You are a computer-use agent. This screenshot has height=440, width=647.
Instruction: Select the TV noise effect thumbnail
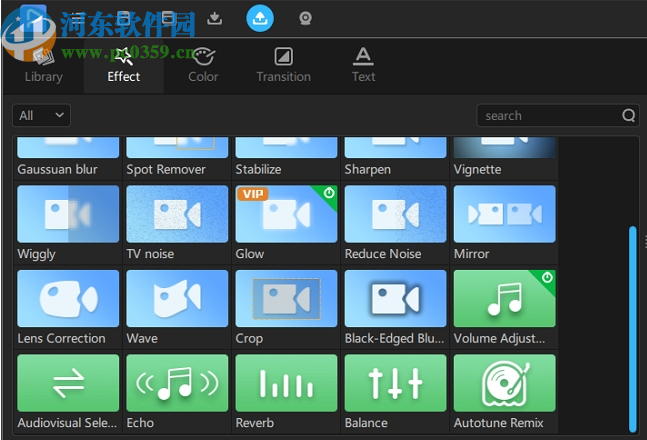177,214
